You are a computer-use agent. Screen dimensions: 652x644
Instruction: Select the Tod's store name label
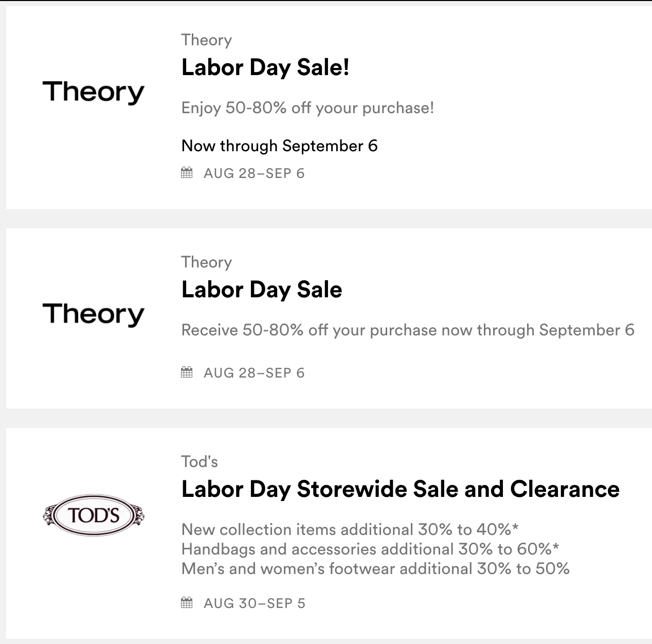[200, 461]
